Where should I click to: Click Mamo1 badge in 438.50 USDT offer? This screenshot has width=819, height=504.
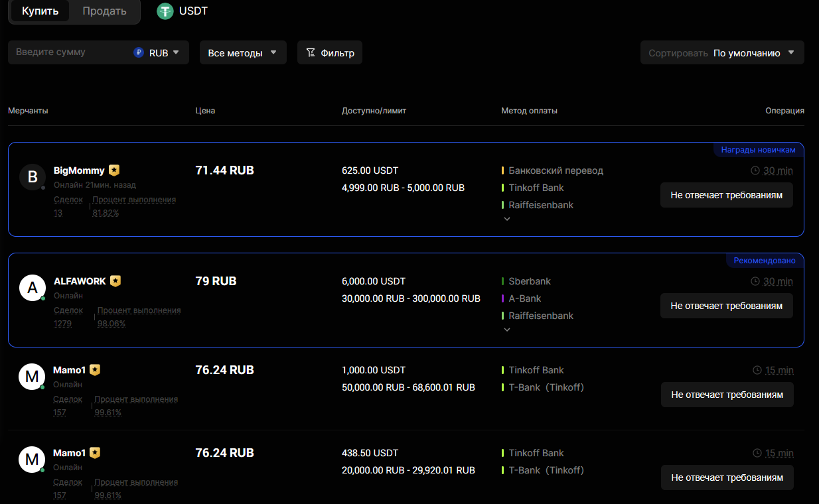95,453
